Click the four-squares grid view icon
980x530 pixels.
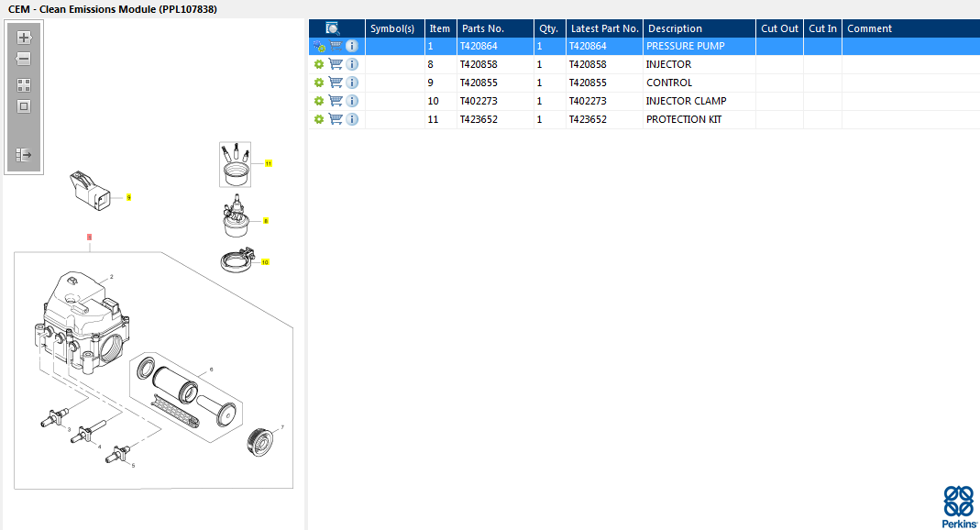(x=24, y=85)
